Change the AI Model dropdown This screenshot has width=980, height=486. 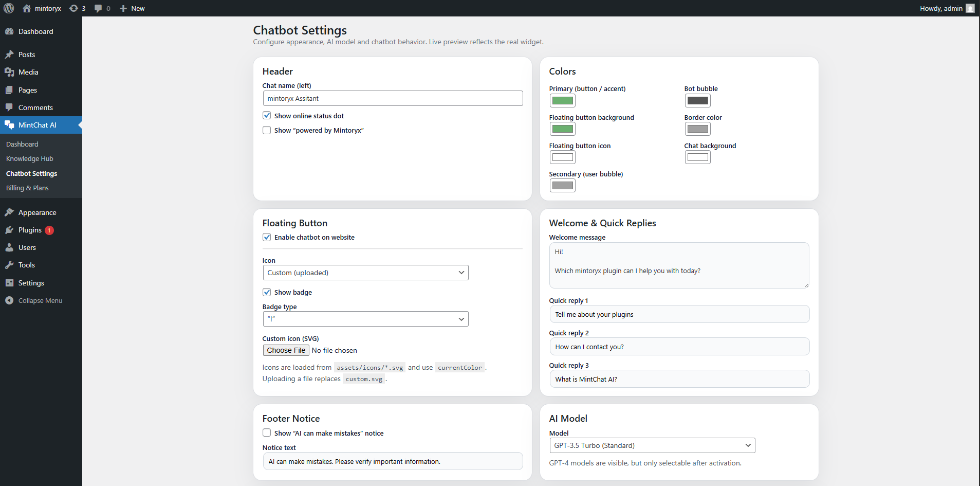652,445
